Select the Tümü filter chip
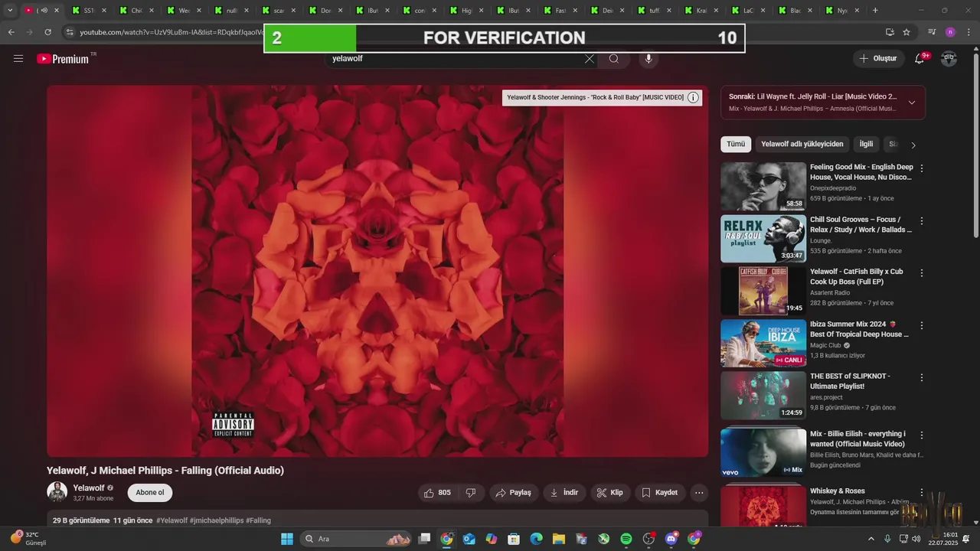 [x=736, y=144]
